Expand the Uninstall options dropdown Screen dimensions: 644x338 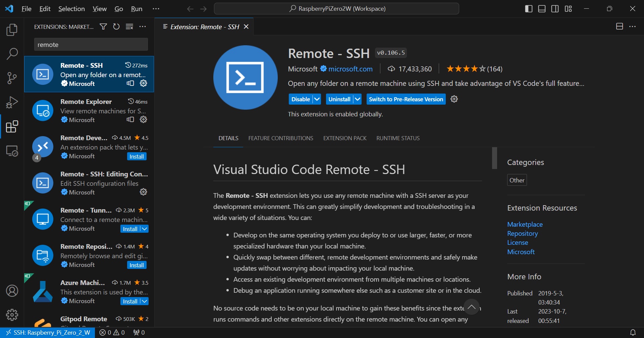tap(357, 99)
